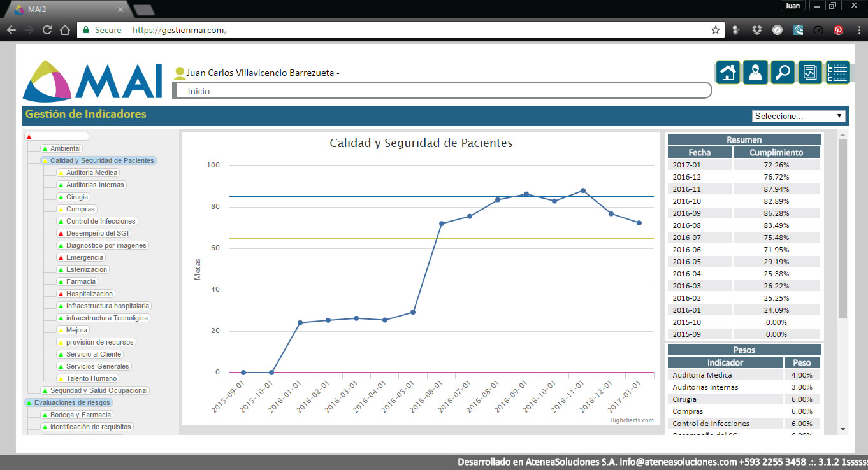Open the checklist icon in MAI toolbar
This screenshot has width=868, height=470.
click(837, 72)
